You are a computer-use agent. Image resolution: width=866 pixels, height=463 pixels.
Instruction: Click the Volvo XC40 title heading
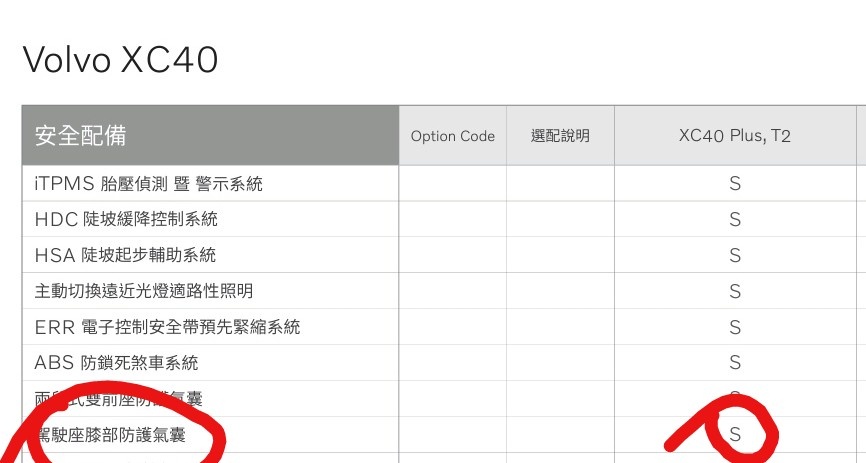120,60
